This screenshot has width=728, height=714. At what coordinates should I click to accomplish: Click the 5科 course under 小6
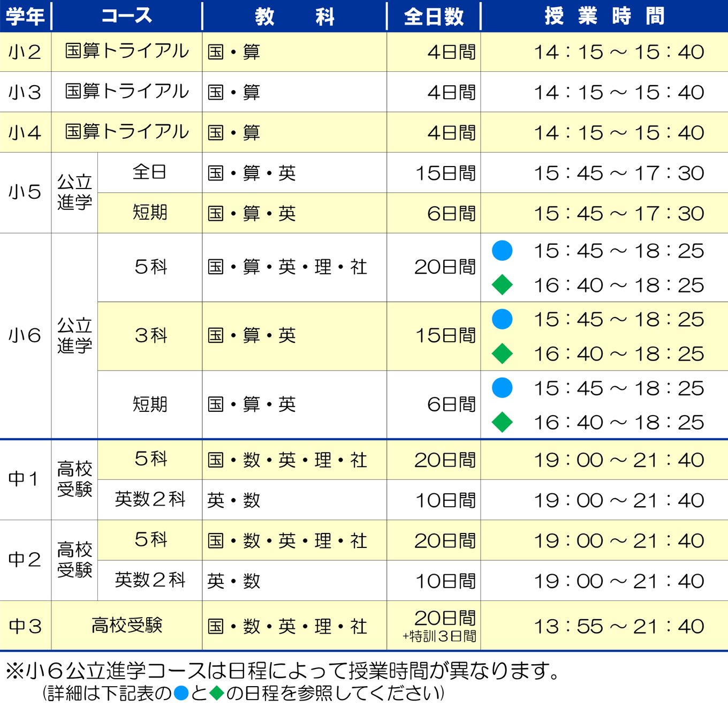tap(150, 267)
